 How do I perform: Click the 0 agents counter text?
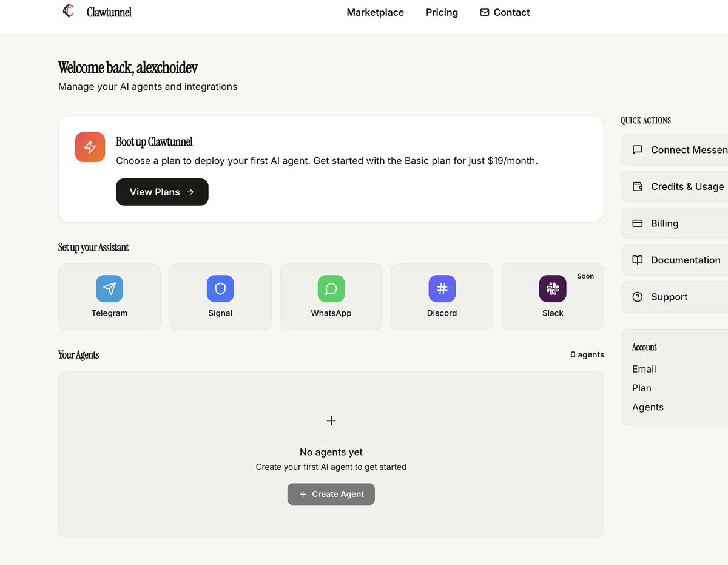(x=587, y=354)
